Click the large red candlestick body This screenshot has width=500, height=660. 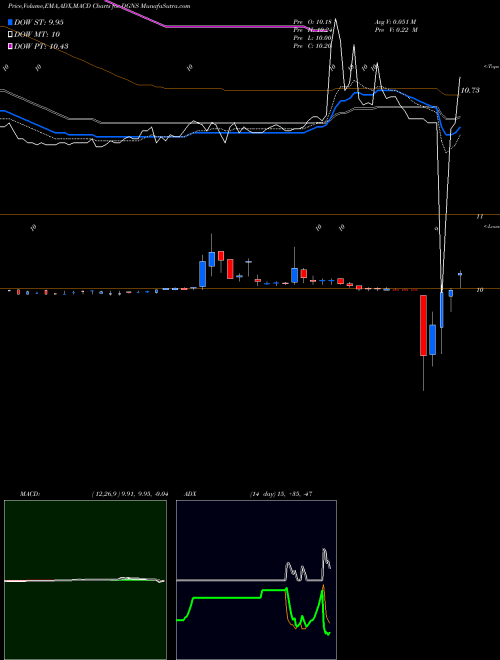[423, 325]
